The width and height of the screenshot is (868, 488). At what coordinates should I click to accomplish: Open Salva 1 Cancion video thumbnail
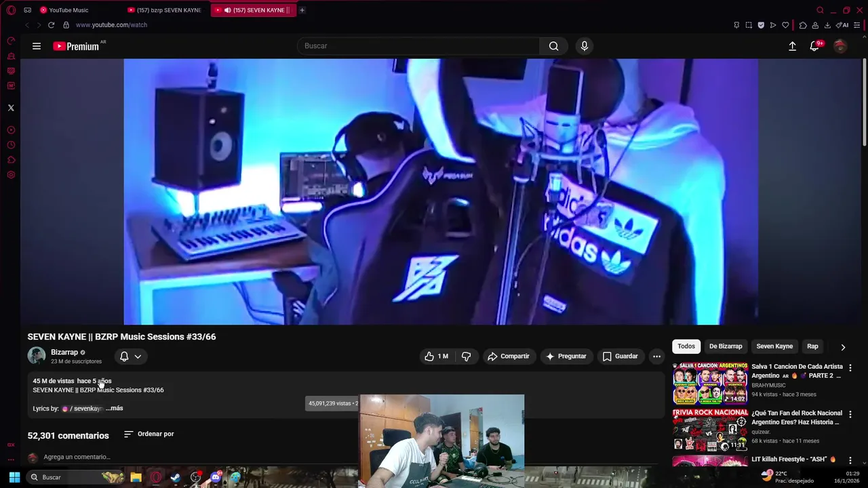pos(710,383)
